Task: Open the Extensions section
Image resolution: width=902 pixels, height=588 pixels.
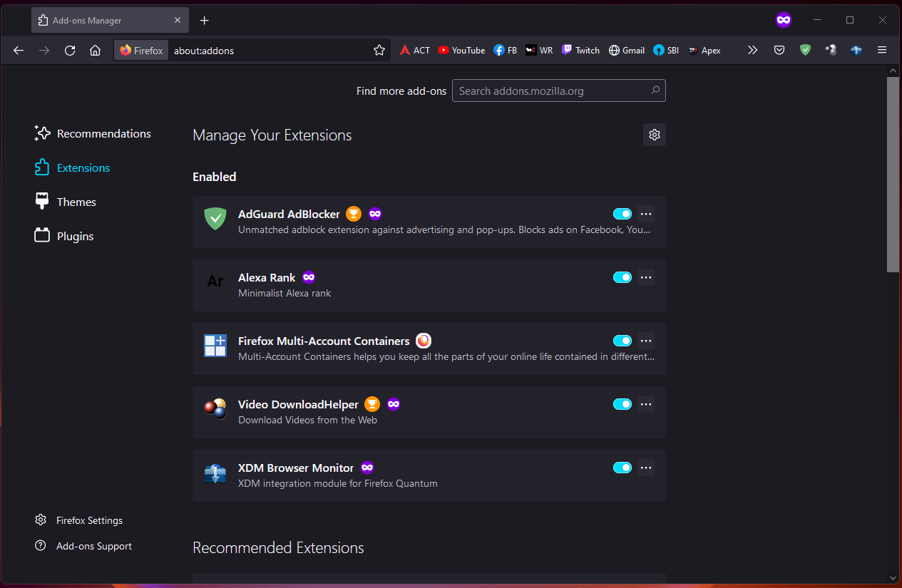Action: pyautogui.click(x=72, y=167)
